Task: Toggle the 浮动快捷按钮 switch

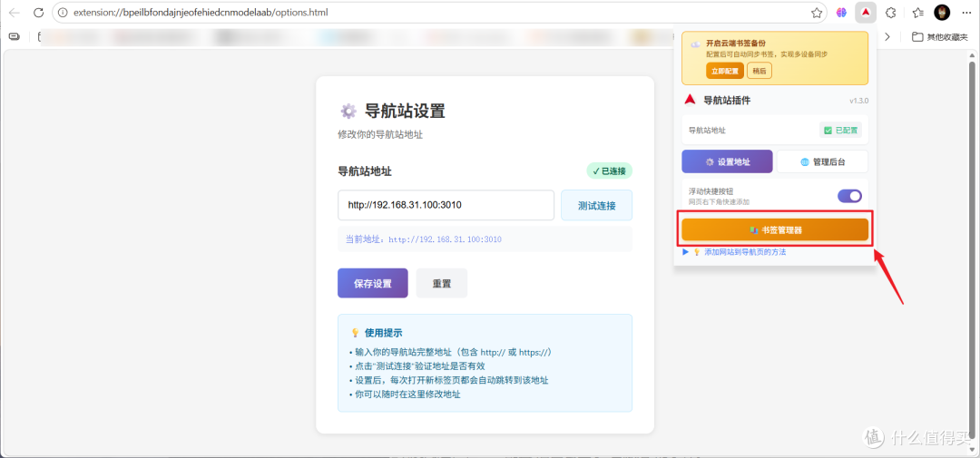Action: (x=849, y=196)
